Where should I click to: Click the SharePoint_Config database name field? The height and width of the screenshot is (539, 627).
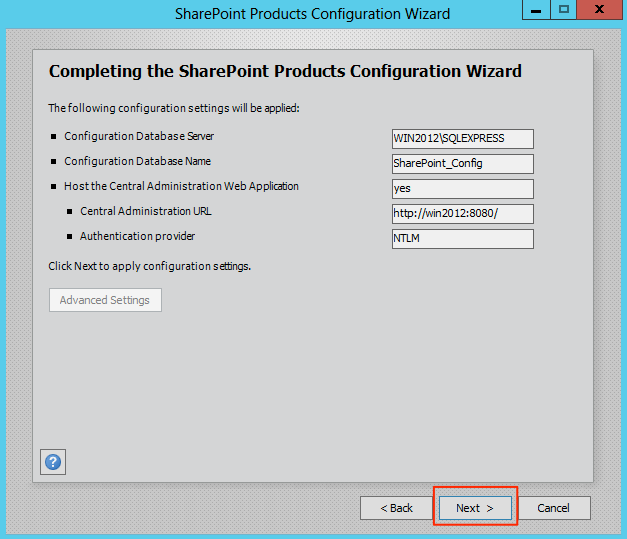coord(463,164)
